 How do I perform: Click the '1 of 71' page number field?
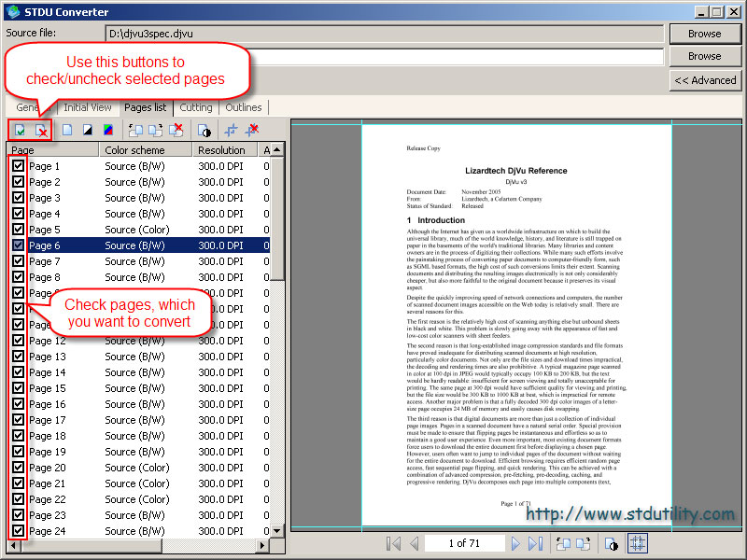tap(464, 543)
